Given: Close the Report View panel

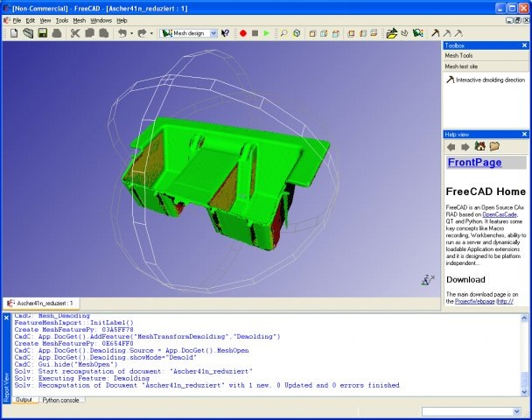Looking at the screenshot, I should [x=6, y=318].
